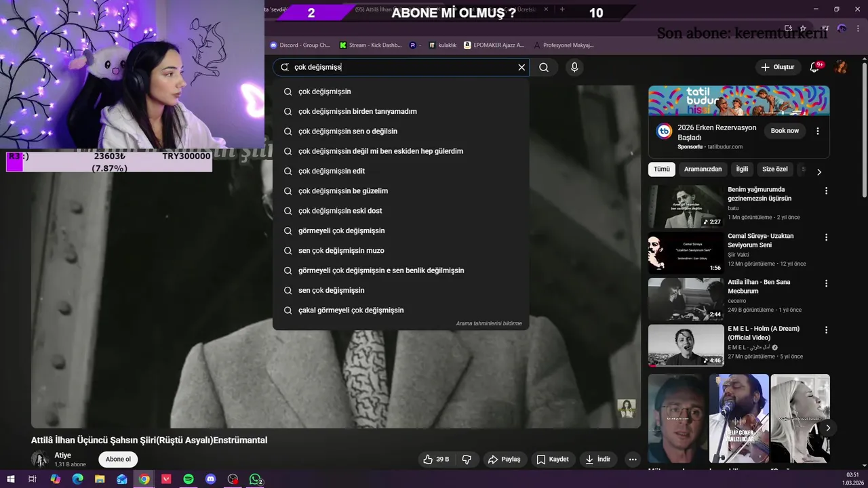This screenshot has width=868, height=488.
Task: Clear the YouTube search box with the X
Action: point(521,67)
